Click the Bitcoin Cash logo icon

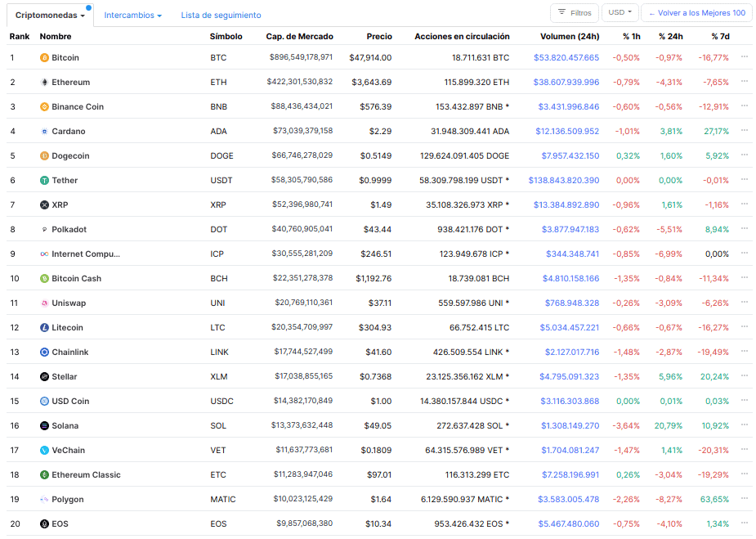(44, 279)
